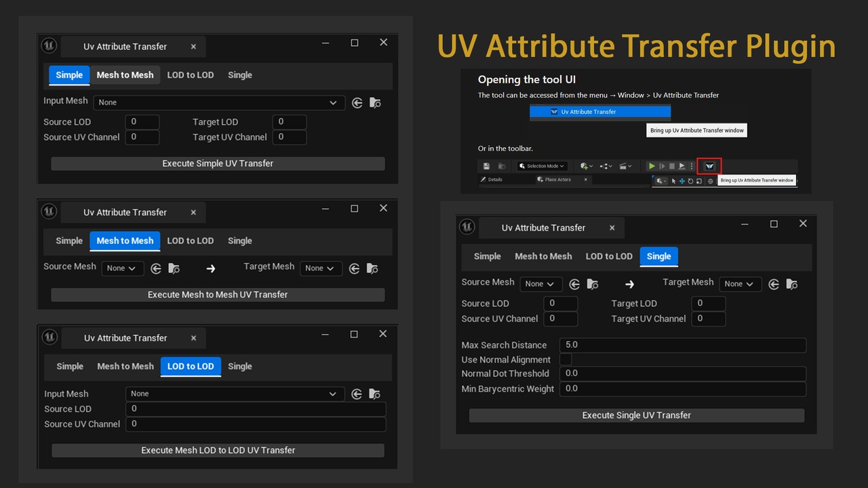This screenshot has height=488, width=868.
Task: Browse to Source Mesh asset in Mesh-to-Mesh window
Action: pos(174,268)
